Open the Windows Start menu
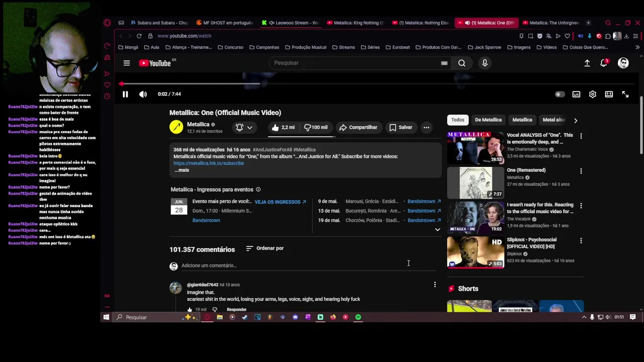Screen dimensions: 644x362 106,317
